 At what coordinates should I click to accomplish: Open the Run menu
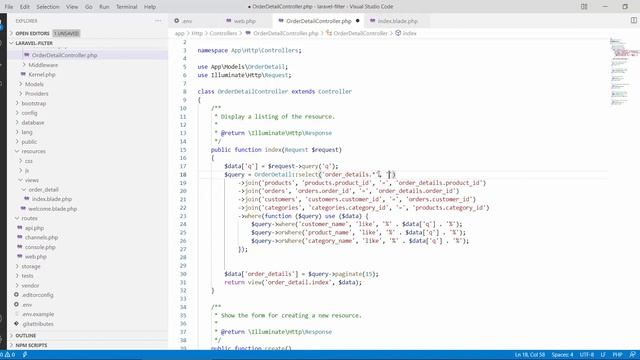[x=104, y=7]
